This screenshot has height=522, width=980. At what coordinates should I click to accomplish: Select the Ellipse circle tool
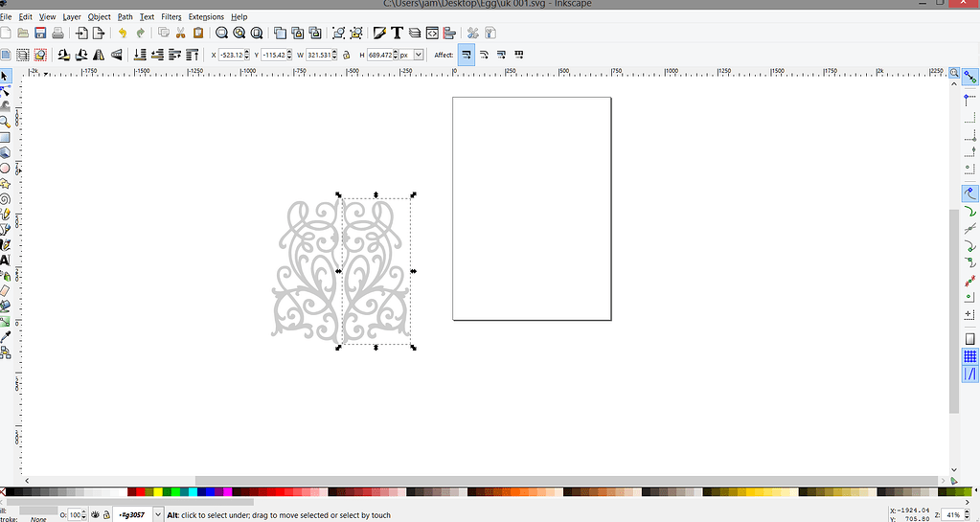point(5,169)
